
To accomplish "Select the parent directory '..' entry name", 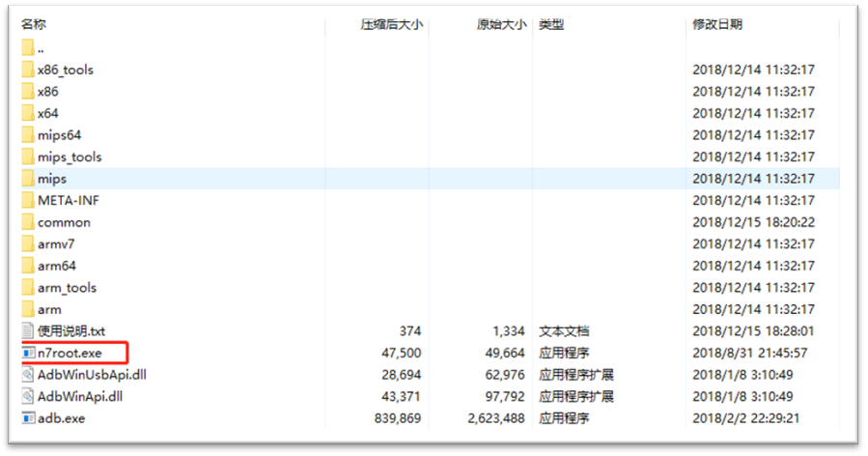I will tap(41, 50).
